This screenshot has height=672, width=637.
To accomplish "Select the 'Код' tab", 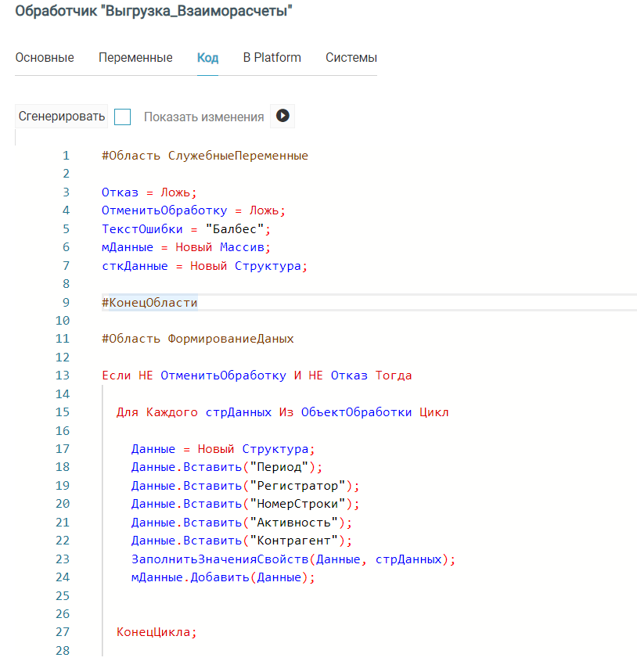I will click(x=207, y=57).
